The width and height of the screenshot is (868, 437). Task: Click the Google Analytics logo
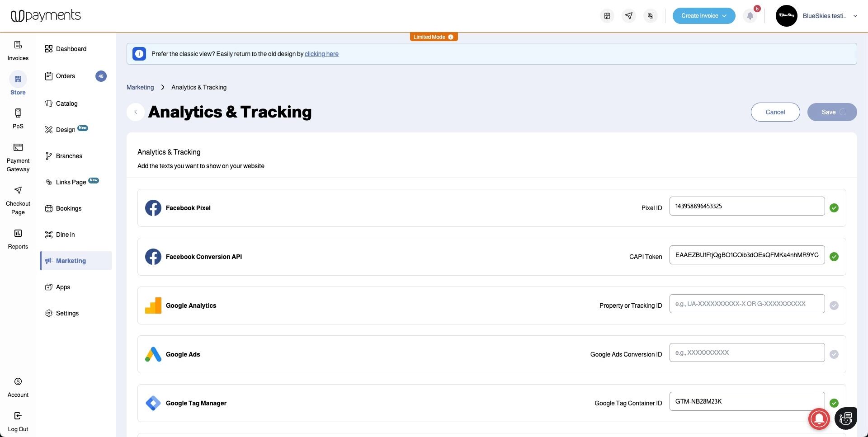153,305
